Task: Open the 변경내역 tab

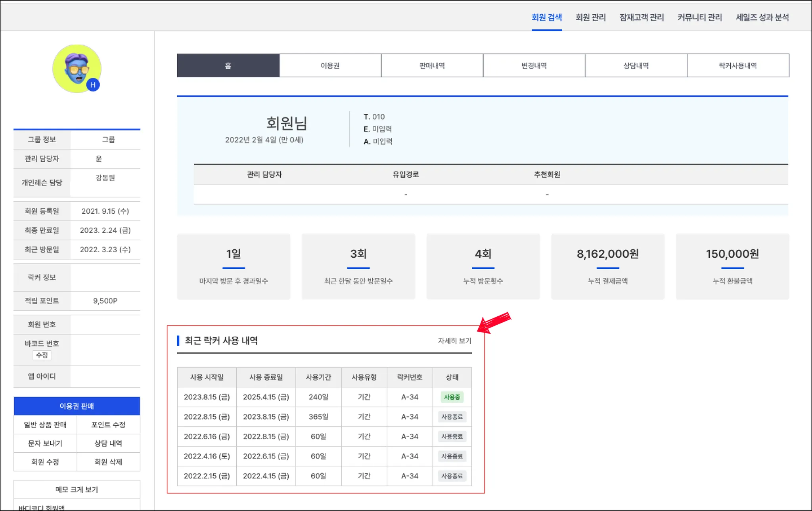Action: [x=534, y=66]
